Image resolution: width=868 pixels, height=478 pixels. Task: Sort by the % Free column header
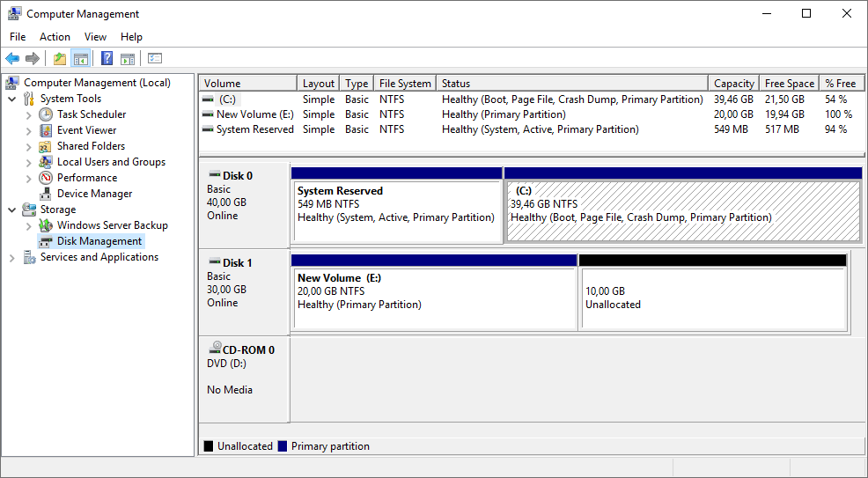[842, 84]
